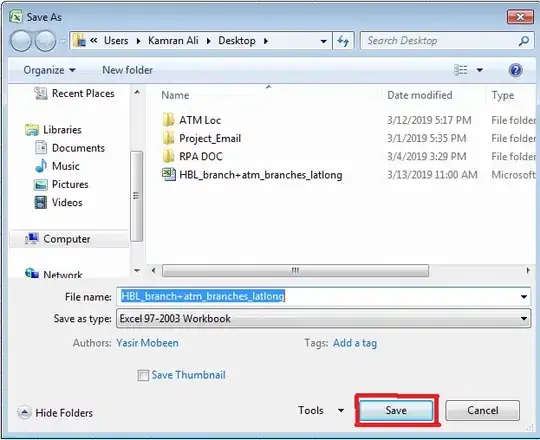Click the navigation pane vertical scrollbar thumb

pyautogui.click(x=136, y=196)
